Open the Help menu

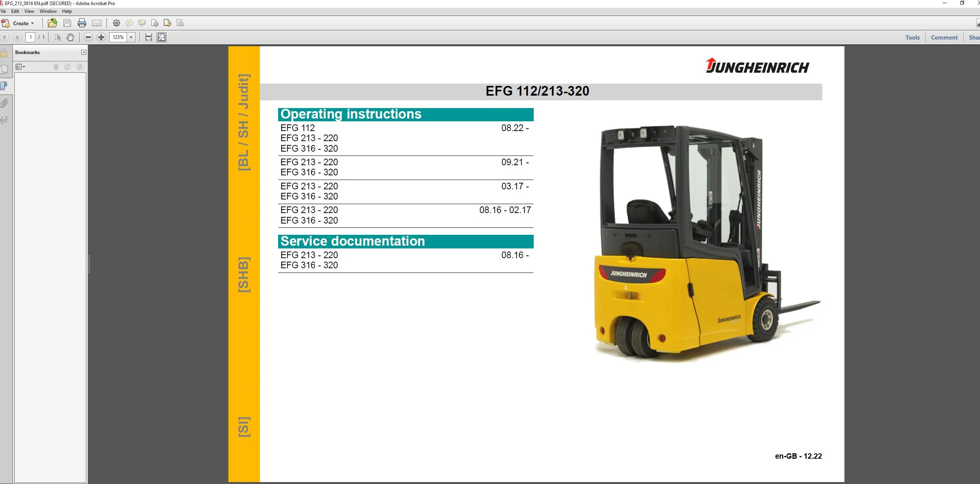tap(67, 11)
